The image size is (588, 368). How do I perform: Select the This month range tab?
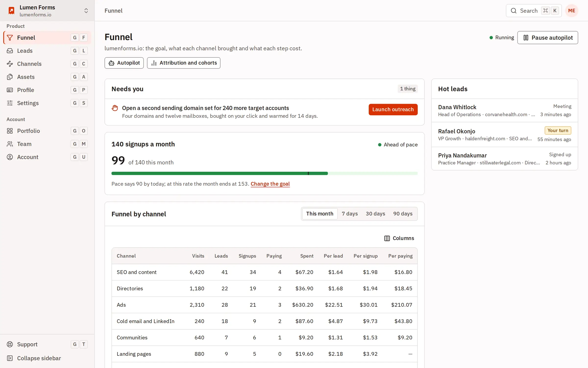click(x=320, y=214)
